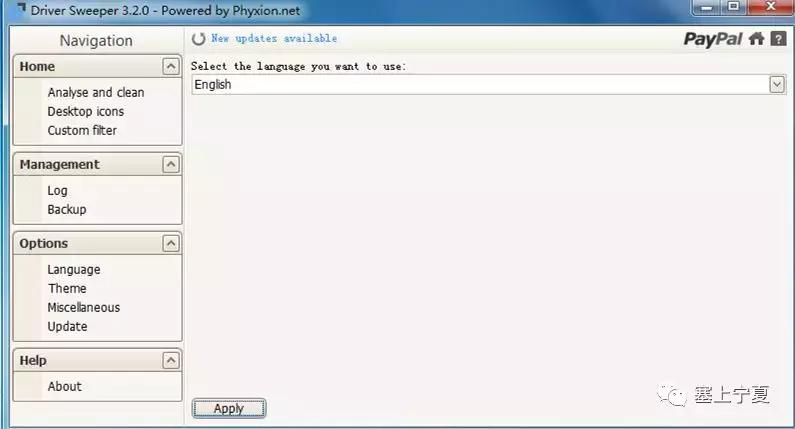This screenshot has width=795, height=429.
Task: Open the About page
Action: (64, 386)
